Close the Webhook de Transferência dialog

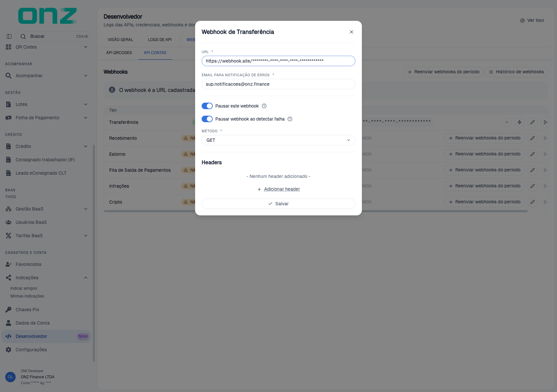(351, 32)
